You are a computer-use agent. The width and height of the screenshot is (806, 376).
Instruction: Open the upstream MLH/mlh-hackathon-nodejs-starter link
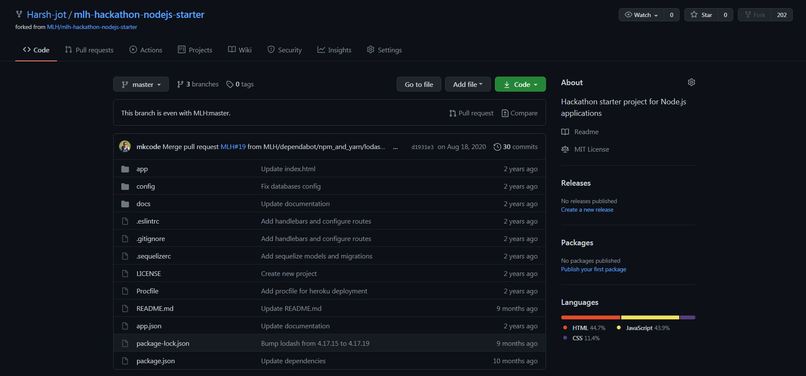(92, 27)
